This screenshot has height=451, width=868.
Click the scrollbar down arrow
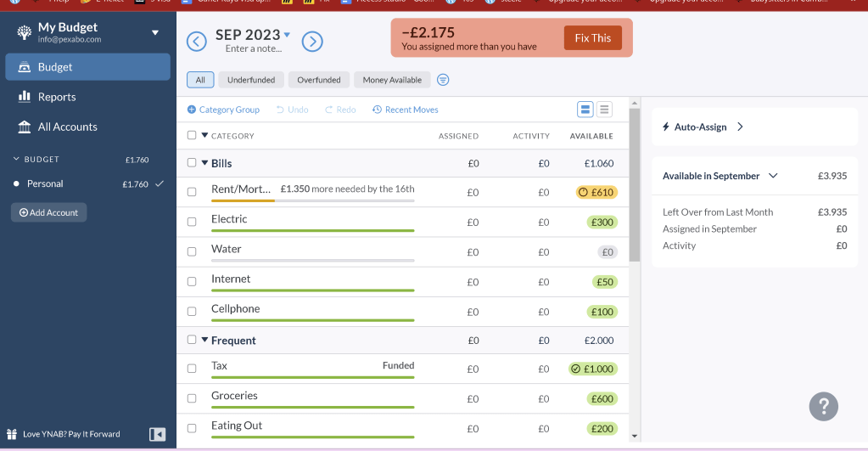[635, 436]
